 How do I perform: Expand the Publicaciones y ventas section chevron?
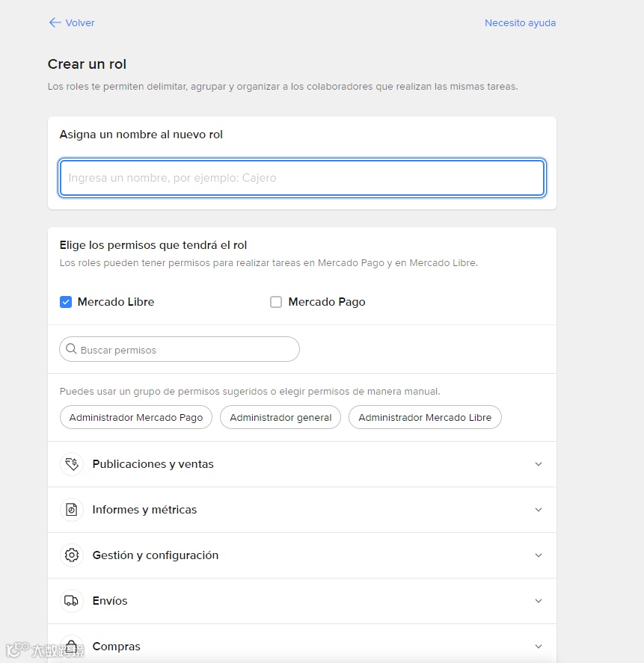[539, 464]
